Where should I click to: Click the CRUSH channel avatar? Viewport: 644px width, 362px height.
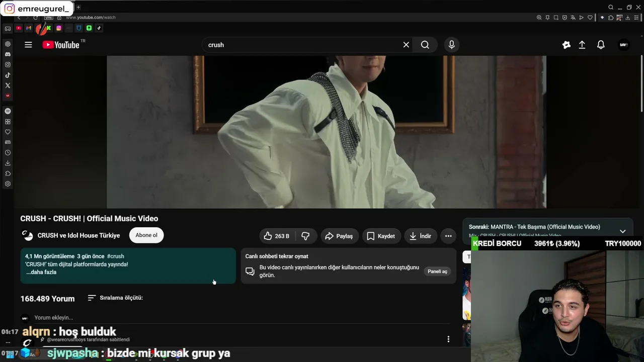pos(27,235)
